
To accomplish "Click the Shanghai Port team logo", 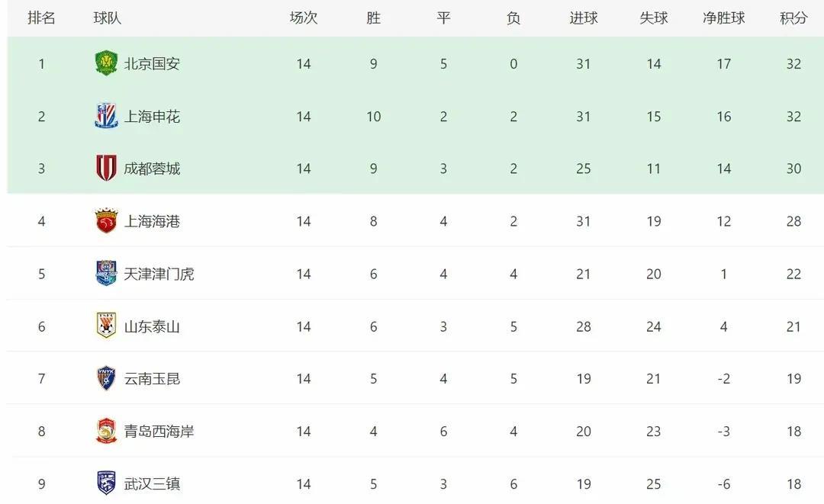I will [x=106, y=220].
